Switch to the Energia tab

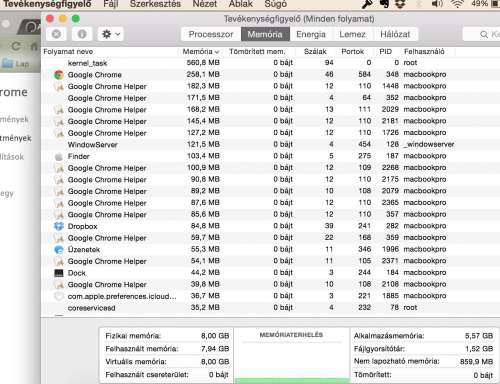[311, 34]
